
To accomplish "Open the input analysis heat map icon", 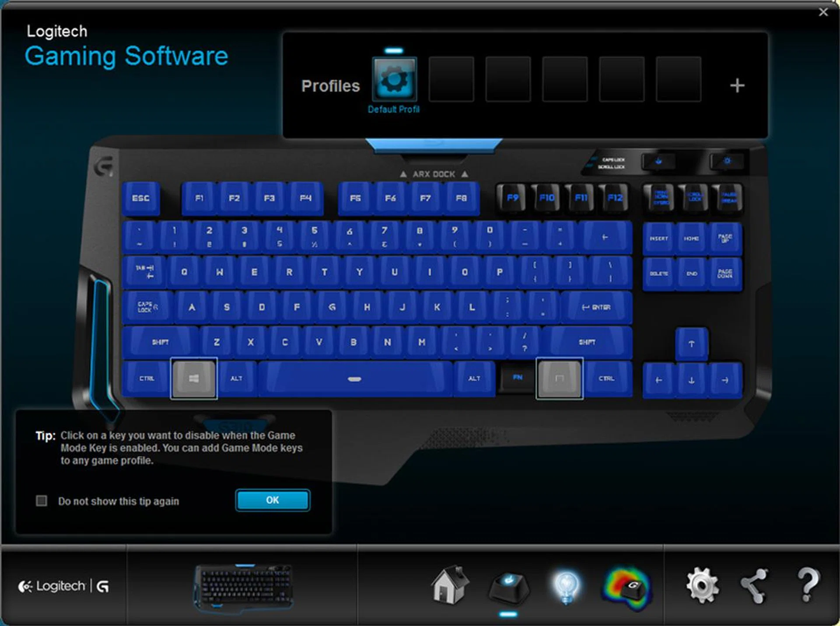I will [x=626, y=587].
